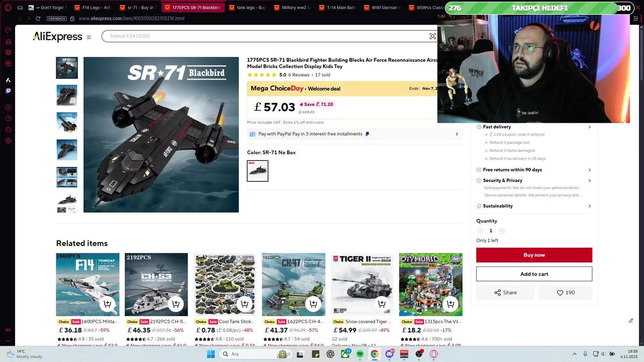Switch to 'WWI German' browser tab

coord(382,8)
